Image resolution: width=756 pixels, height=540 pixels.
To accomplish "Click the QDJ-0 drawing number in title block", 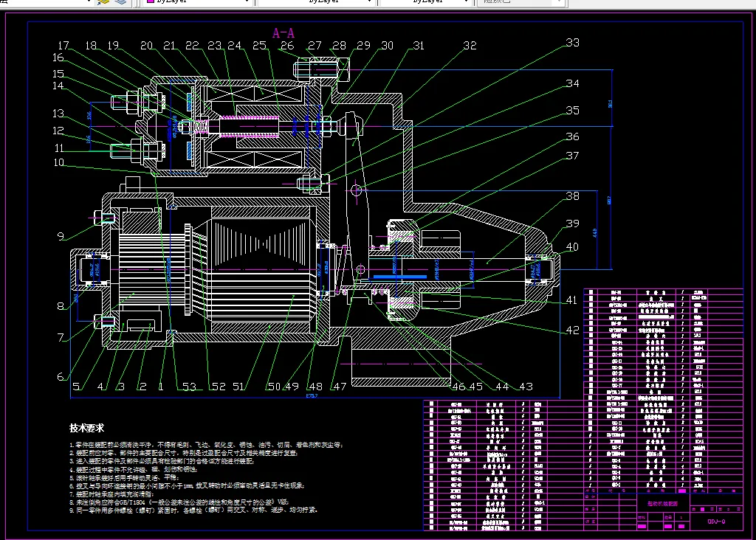I will point(716,521).
